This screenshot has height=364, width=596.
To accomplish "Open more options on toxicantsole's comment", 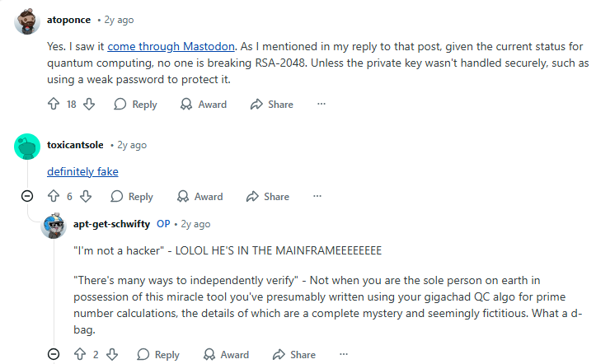I will click(317, 197).
